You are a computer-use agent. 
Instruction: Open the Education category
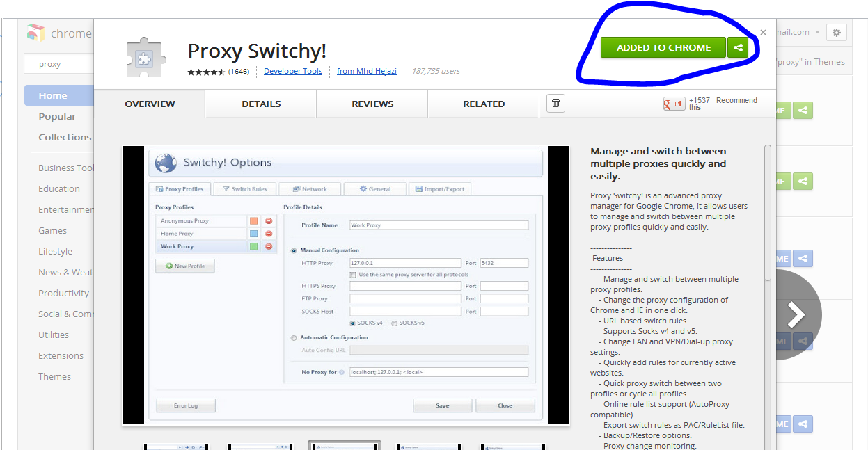tap(59, 188)
